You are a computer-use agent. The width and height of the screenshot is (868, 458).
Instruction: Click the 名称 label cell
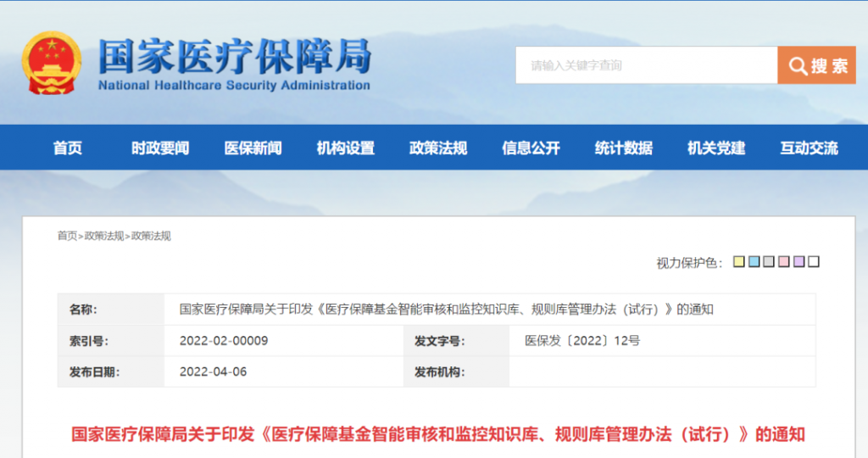point(111,309)
